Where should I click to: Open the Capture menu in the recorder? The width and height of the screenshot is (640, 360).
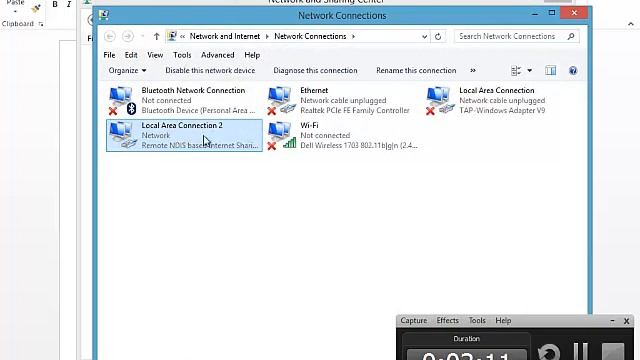[x=413, y=321]
